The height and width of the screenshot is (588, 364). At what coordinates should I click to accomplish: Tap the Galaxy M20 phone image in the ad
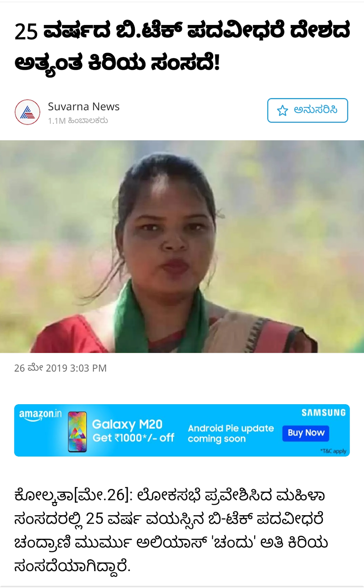pyautogui.click(x=77, y=431)
